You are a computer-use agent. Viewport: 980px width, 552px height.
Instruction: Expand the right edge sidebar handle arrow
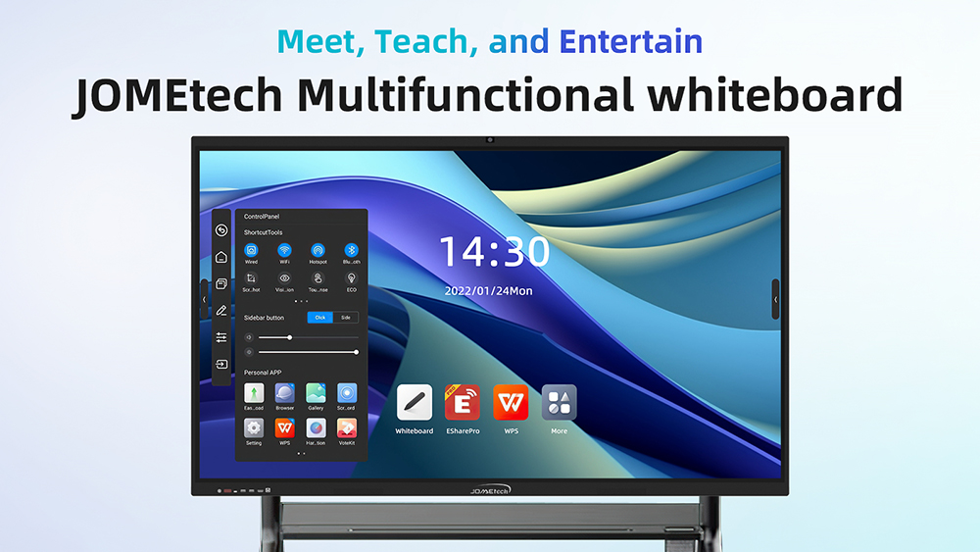[x=775, y=299]
